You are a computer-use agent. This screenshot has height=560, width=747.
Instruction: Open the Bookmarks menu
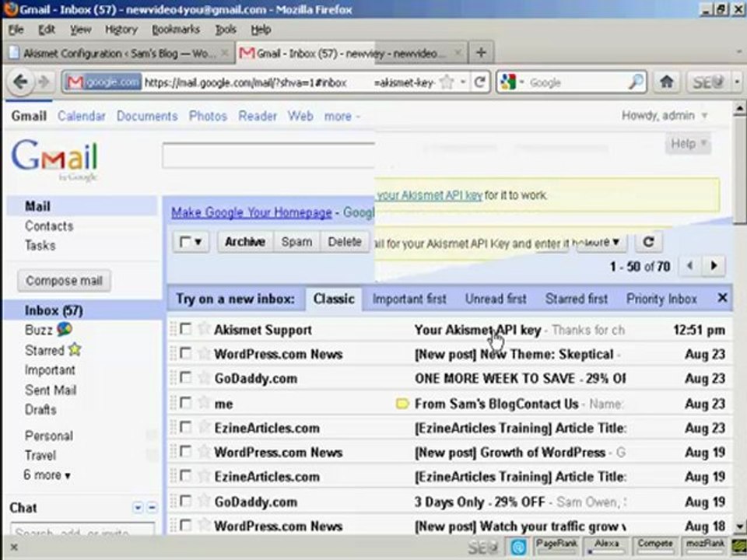(x=176, y=30)
